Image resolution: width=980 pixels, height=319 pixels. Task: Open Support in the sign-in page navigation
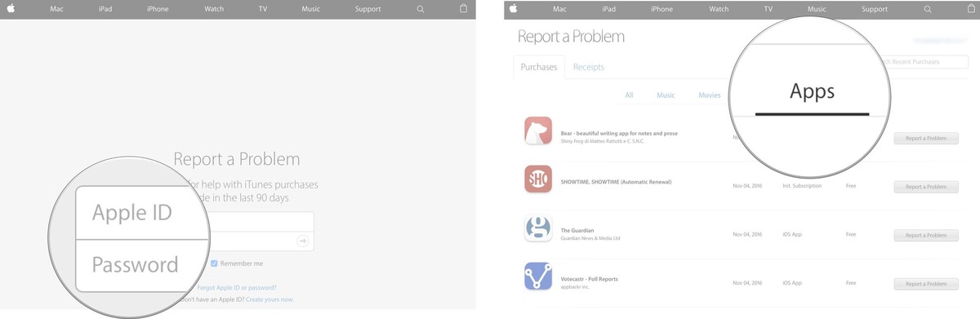(x=367, y=9)
